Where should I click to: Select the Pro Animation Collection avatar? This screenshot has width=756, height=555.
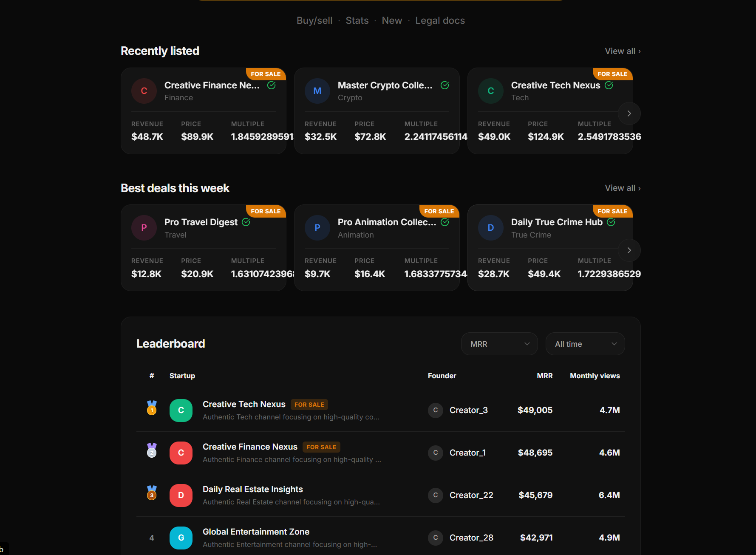pos(317,228)
